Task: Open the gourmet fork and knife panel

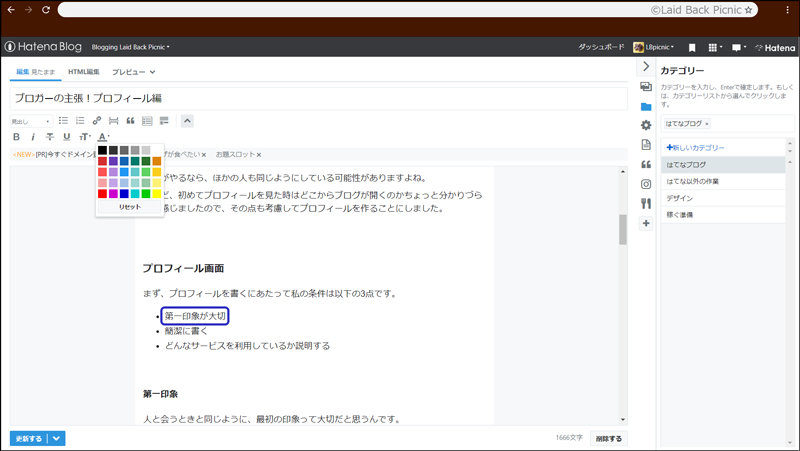Action: pyautogui.click(x=646, y=204)
